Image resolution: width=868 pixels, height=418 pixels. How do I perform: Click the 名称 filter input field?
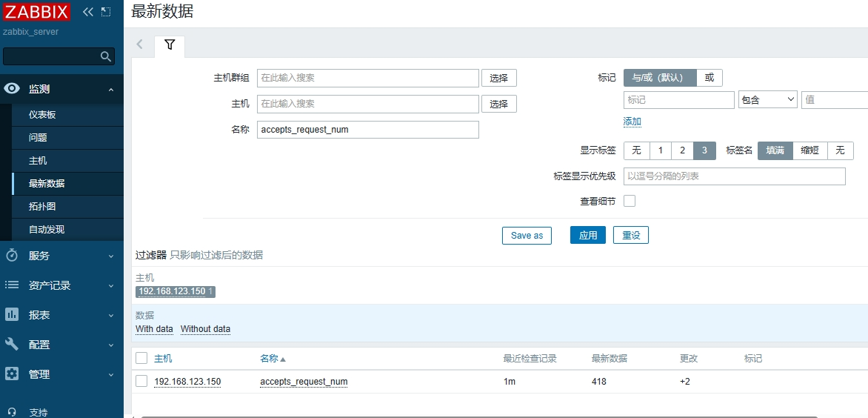pos(367,130)
